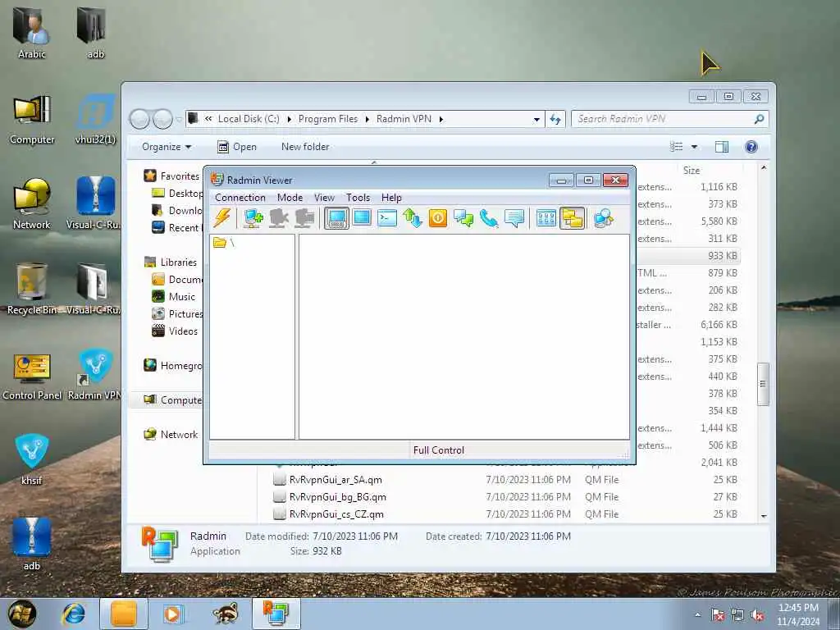Expand arrow after Program Files breadcrumb
Screen dimensions: 840x630
tap(367, 119)
